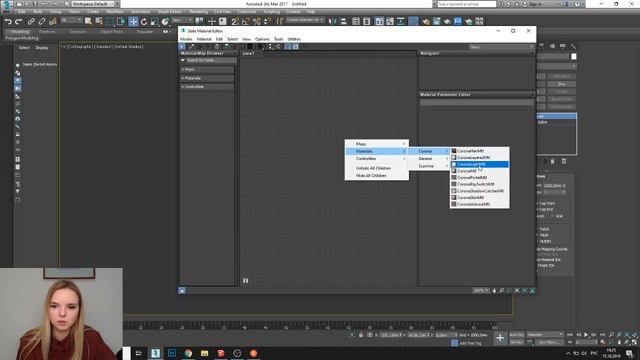Activate the pan hand tool in Slate
Image resolution: width=640 pixels, height=360 pixels.
(494, 291)
